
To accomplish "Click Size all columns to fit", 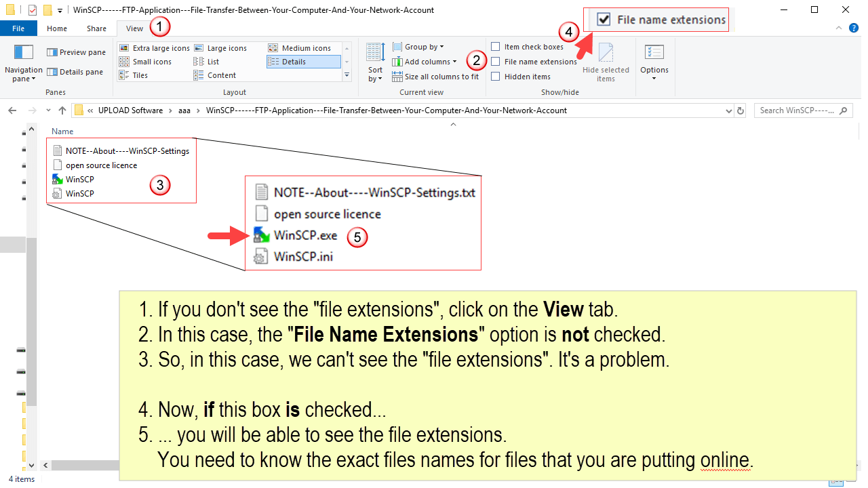I will [435, 77].
